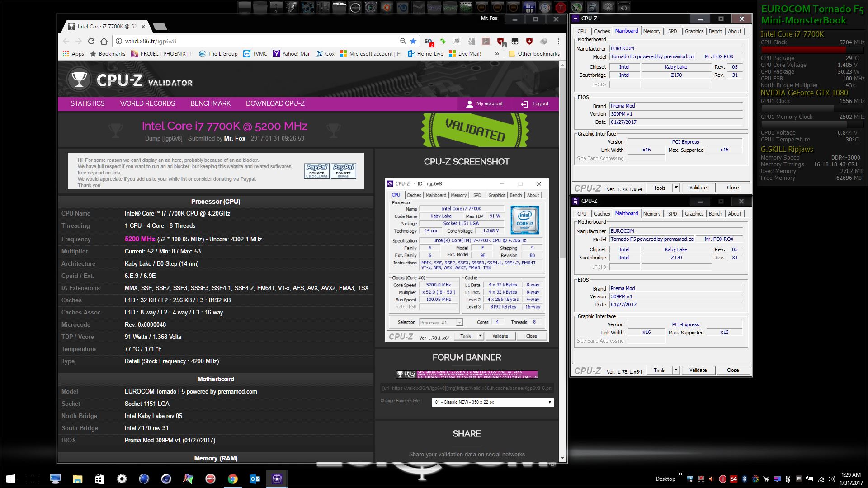868x488 pixels.
Task: Open the Tools dropdown arrow in top CPU-Z window
Action: pos(676,188)
